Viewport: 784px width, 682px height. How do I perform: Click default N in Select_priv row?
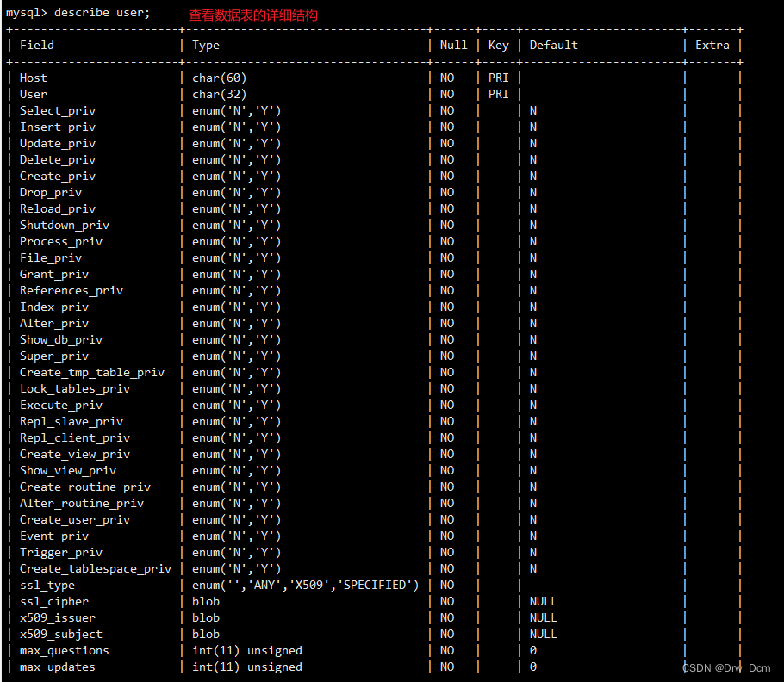(x=533, y=110)
